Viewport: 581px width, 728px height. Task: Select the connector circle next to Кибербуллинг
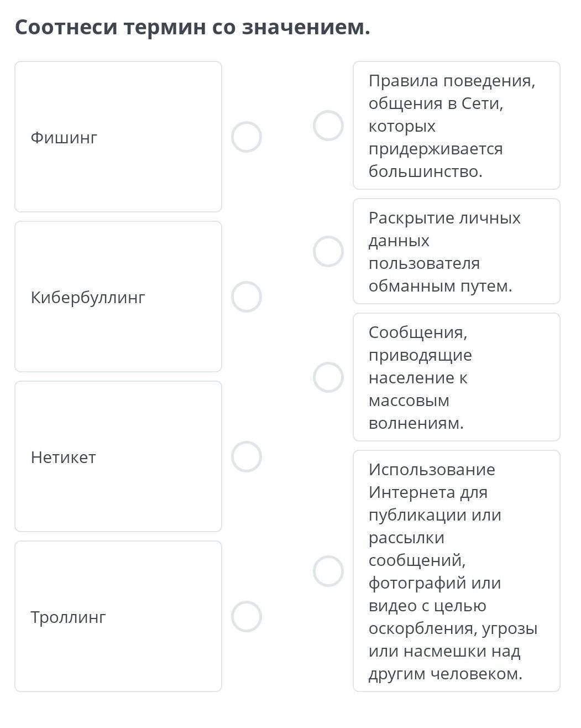(246, 297)
